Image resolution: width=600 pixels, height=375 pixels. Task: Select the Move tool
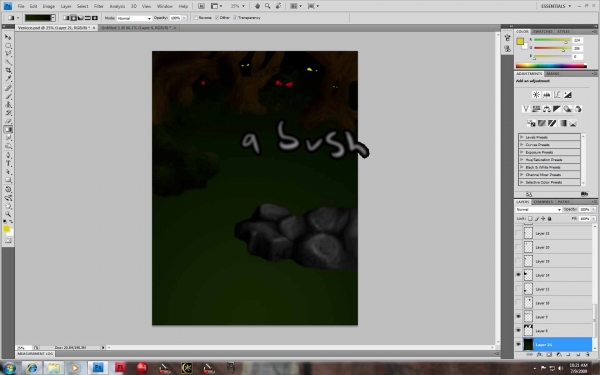8,37
